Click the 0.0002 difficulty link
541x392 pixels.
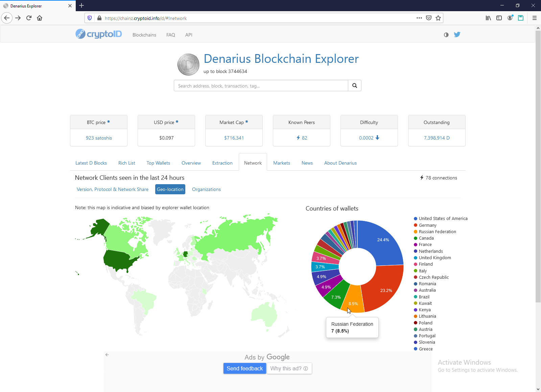pos(369,138)
